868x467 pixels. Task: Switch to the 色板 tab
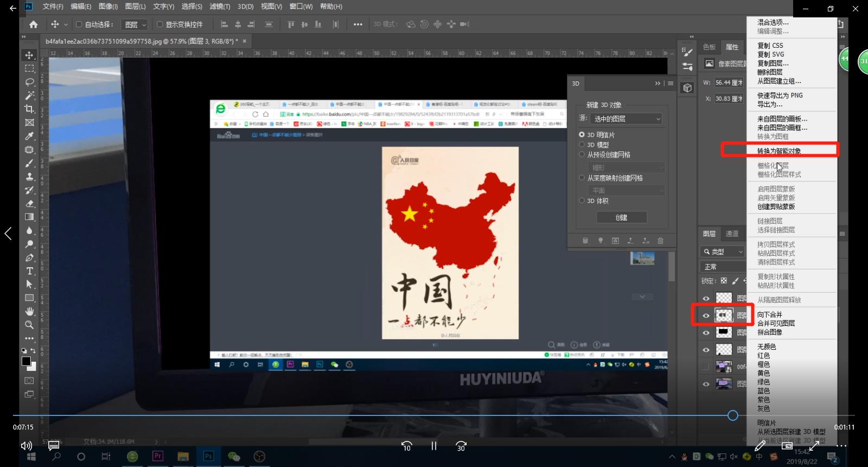709,47
